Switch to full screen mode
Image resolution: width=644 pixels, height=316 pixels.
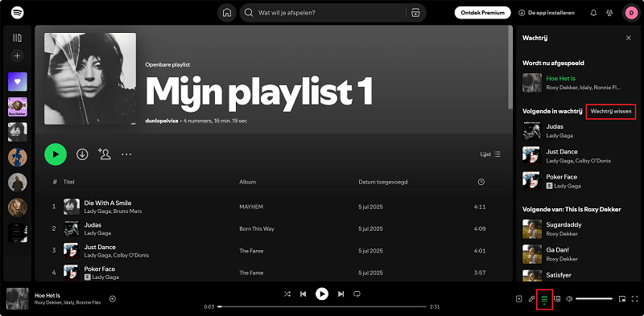[x=635, y=299]
